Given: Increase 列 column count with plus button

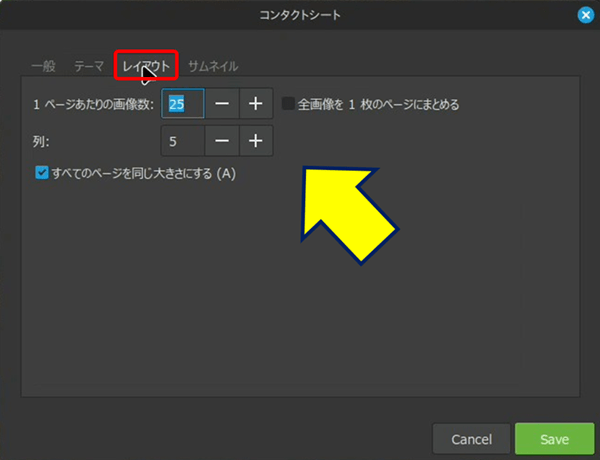Looking at the screenshot, I should click(256, 141).
